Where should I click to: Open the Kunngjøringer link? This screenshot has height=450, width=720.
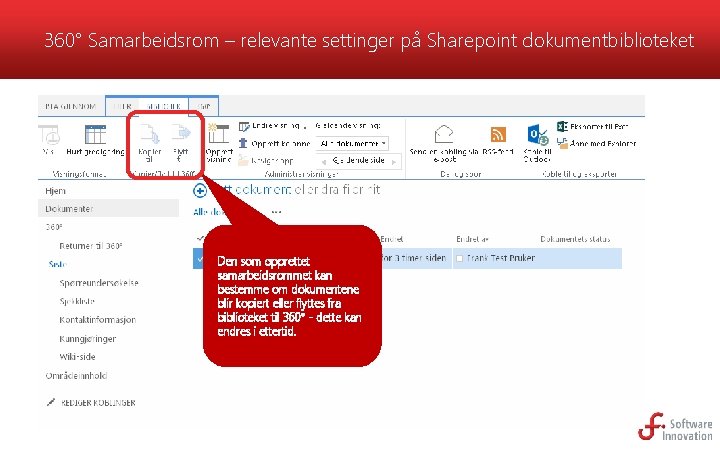point(87,338)
